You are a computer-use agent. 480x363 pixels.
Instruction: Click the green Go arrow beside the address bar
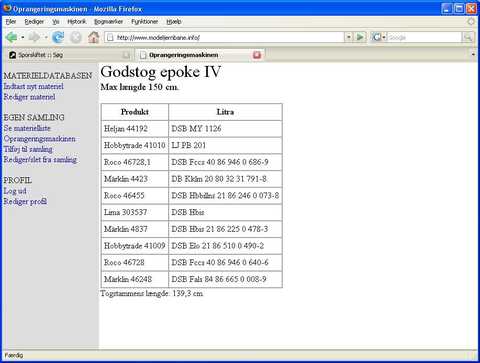click(x=360, y=37)
